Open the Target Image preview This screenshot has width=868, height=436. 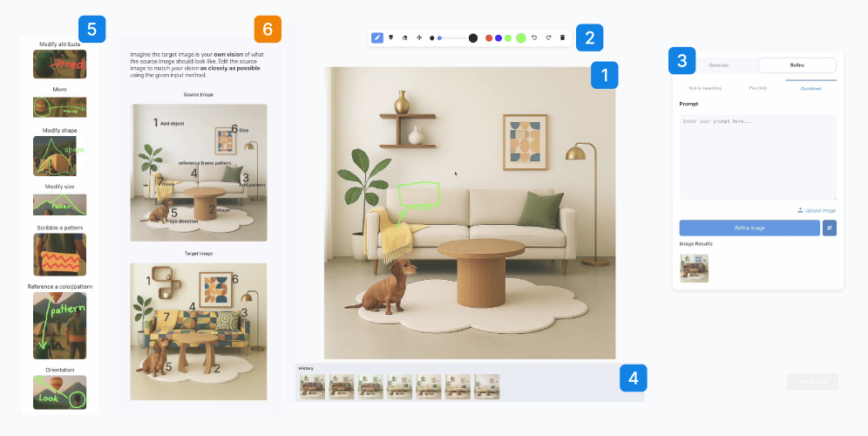click(199, 331)
